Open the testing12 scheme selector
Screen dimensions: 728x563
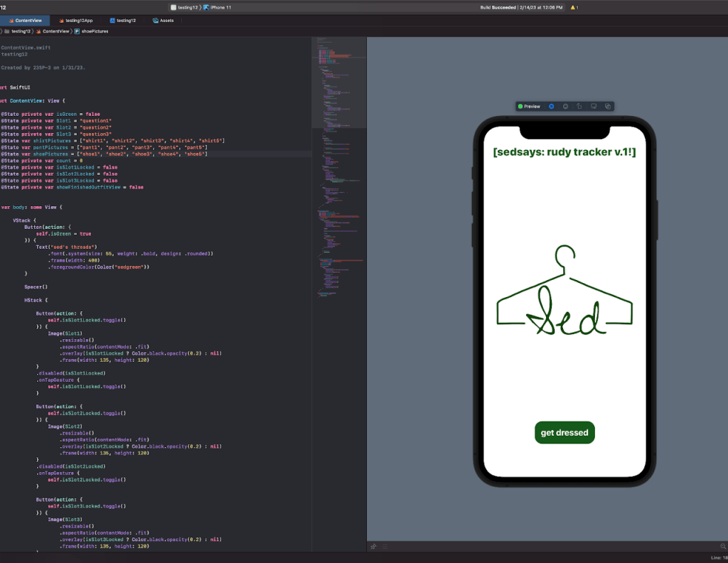coord(185,7)
